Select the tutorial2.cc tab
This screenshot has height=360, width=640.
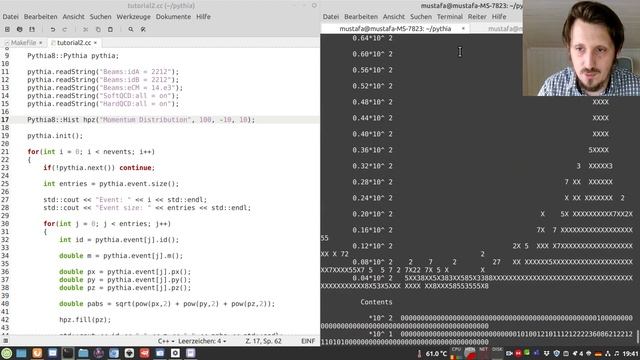pyautogui.click(x=74, y=42)
